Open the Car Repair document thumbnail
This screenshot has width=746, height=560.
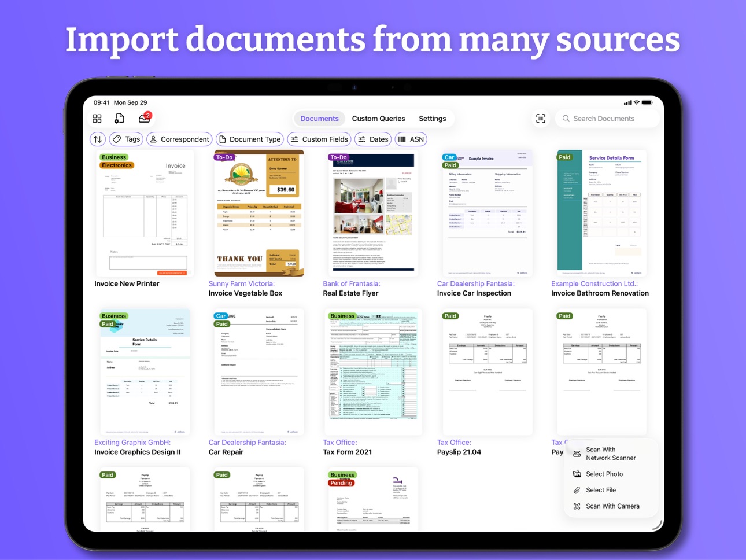pyautogui.click(x=258, y=372)
